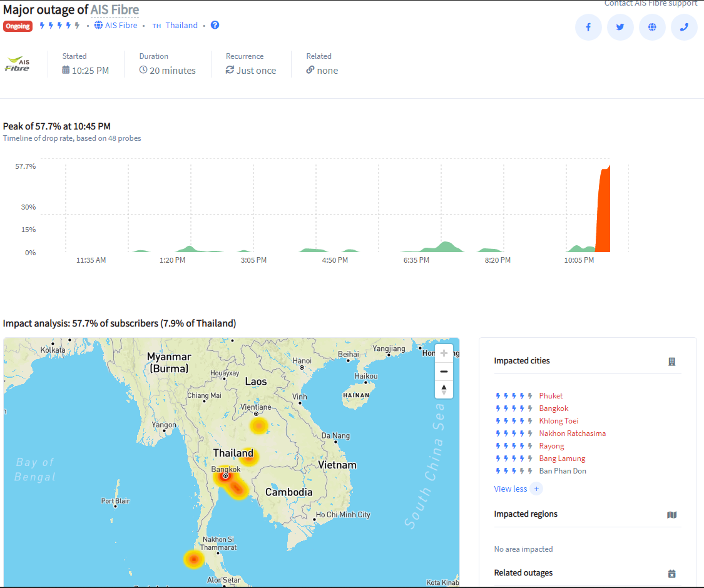Reset map compass orientation

pyautogui.click(x=444, y=389)
